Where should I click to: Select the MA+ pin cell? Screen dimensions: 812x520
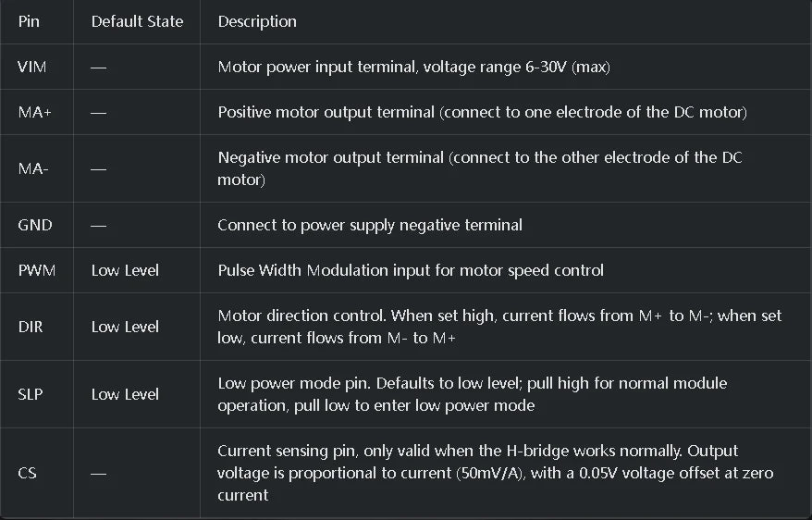pyautogui.click(x=35, y=112)
